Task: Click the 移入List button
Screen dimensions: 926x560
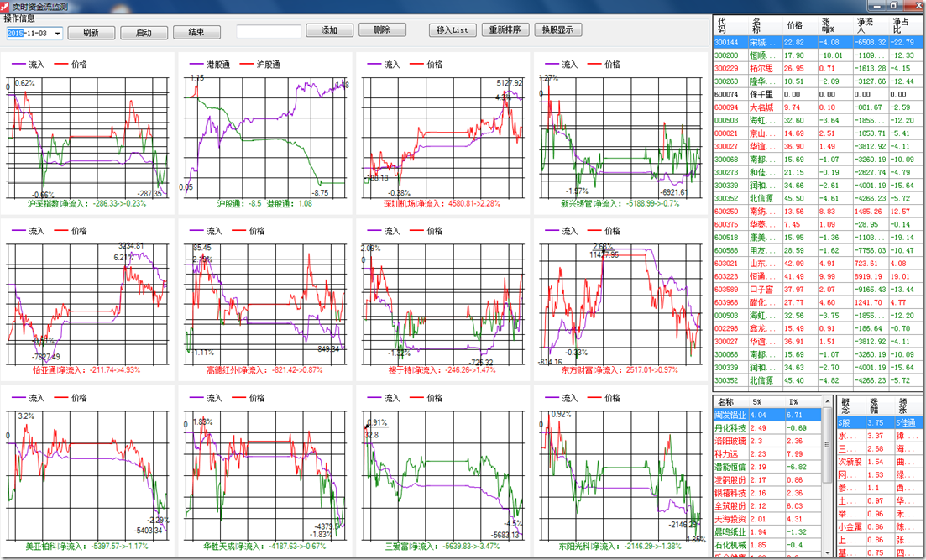Action: click(453, 29)
